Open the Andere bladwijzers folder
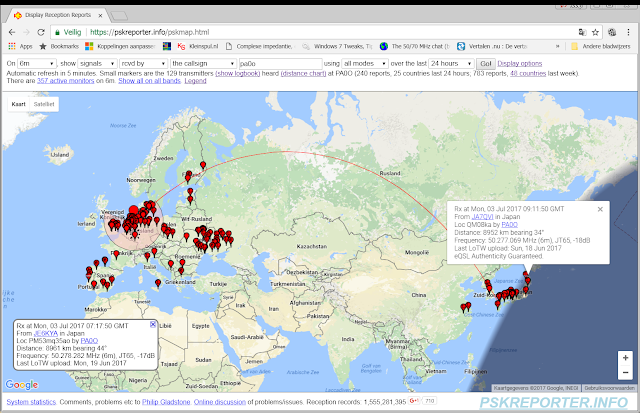 [x=601, y=47]
